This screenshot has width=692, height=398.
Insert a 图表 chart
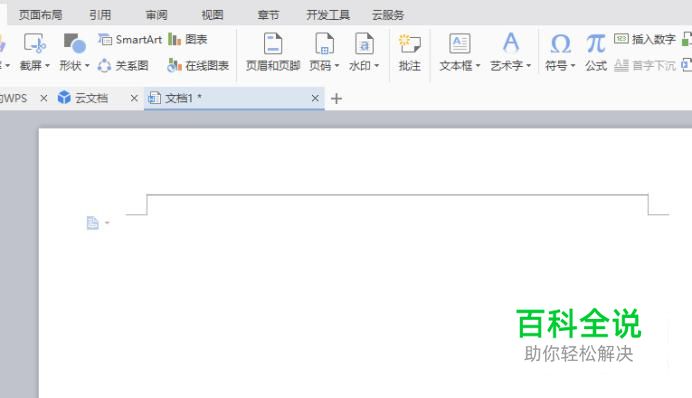point(188,40)
